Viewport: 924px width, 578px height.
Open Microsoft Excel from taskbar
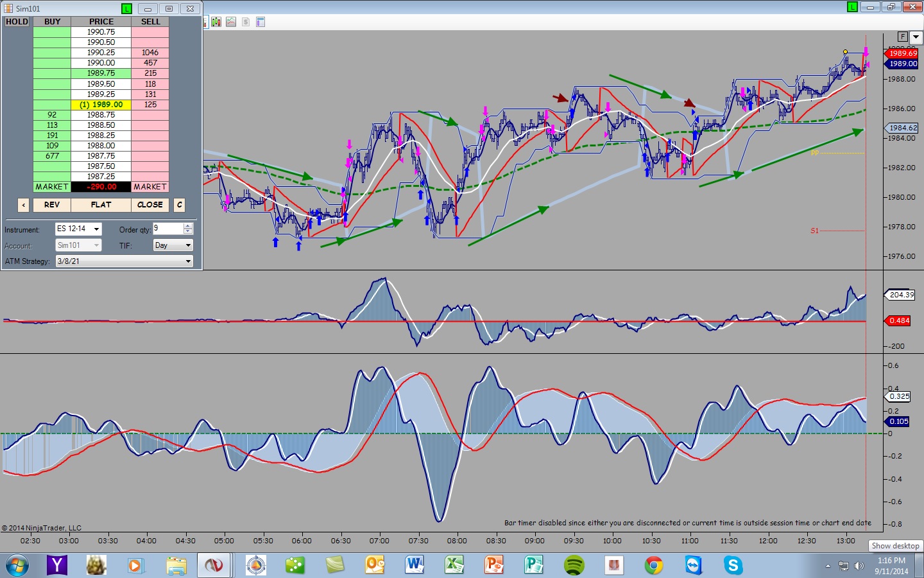point(454,565)
